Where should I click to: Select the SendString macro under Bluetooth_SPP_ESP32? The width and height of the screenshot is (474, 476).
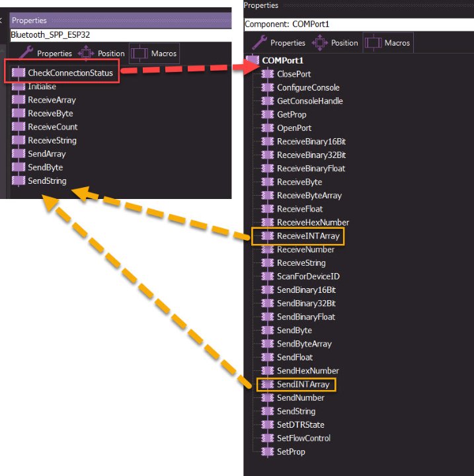click(47, 181)
